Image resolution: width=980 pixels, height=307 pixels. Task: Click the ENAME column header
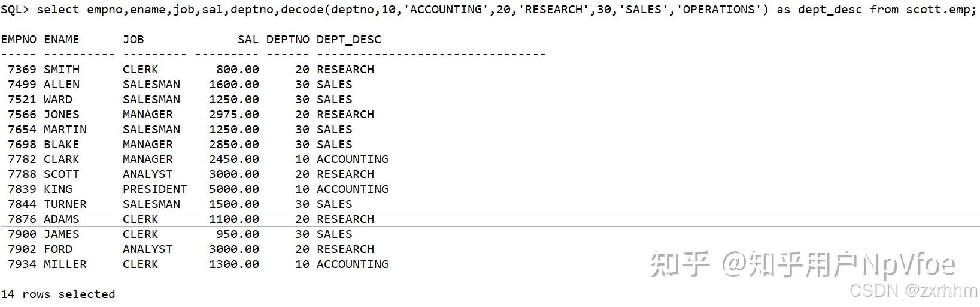tap(61, 40)
